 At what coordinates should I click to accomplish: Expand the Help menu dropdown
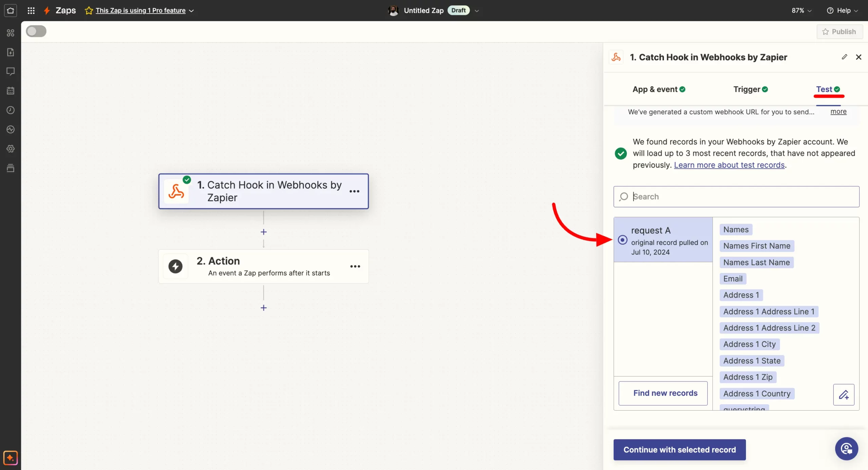tap(842, 11)
